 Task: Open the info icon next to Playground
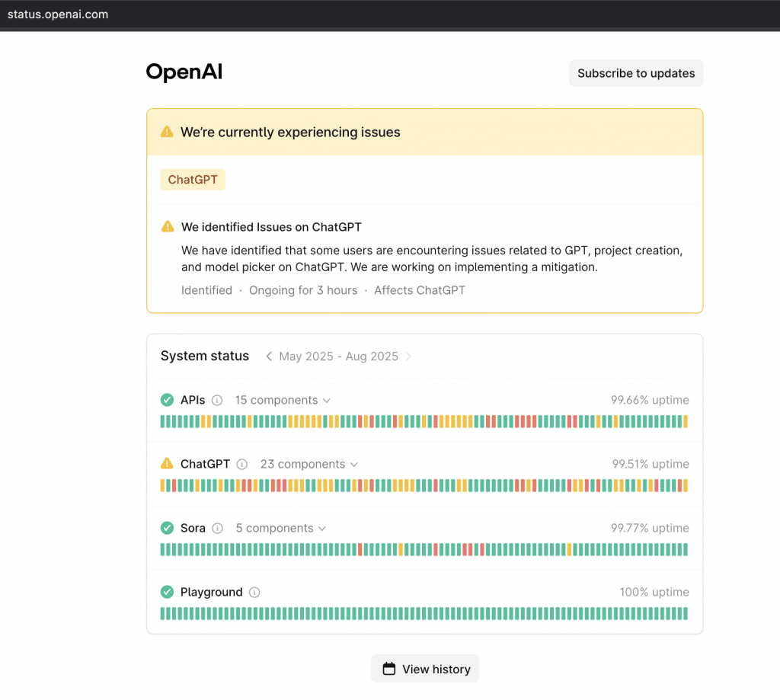click(254, 593)
